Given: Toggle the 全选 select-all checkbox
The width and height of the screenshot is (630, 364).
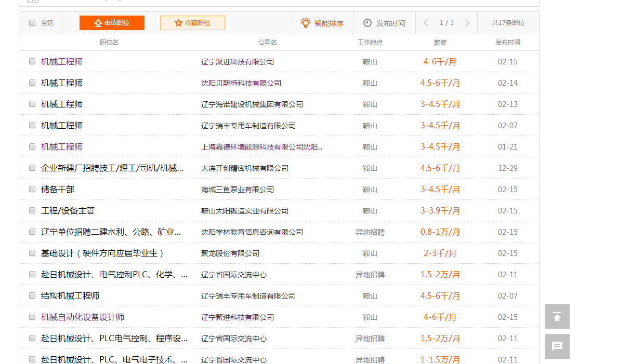Looking at the screenshot, I should [32, 23].
